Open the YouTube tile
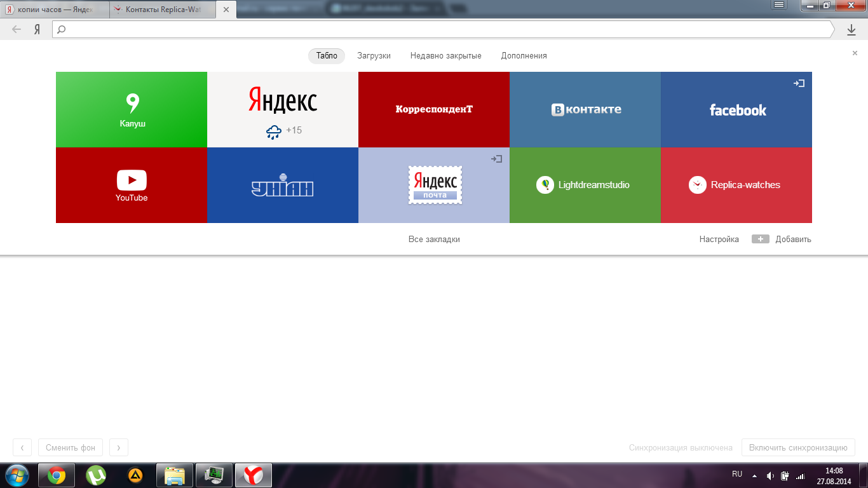This screenshot has height=488, width=868. click(132, 185)
